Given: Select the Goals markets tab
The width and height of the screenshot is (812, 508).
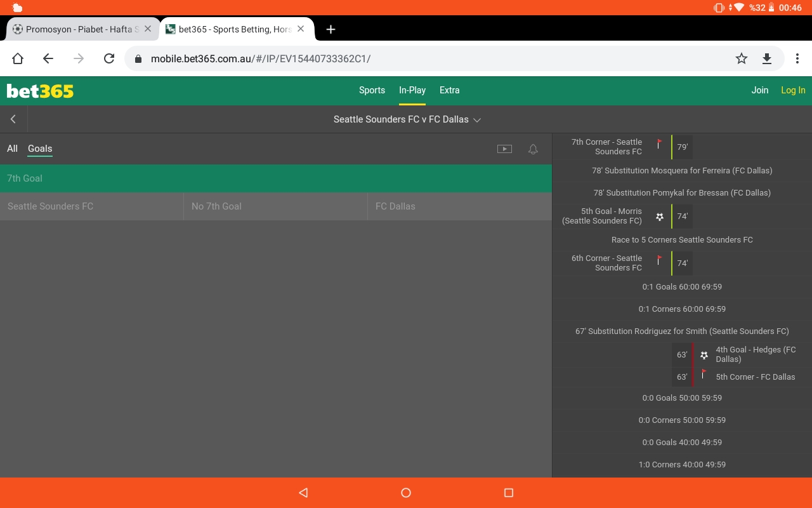Looking at the screenshot, I should pyautogui.click(x=40, y=149).
